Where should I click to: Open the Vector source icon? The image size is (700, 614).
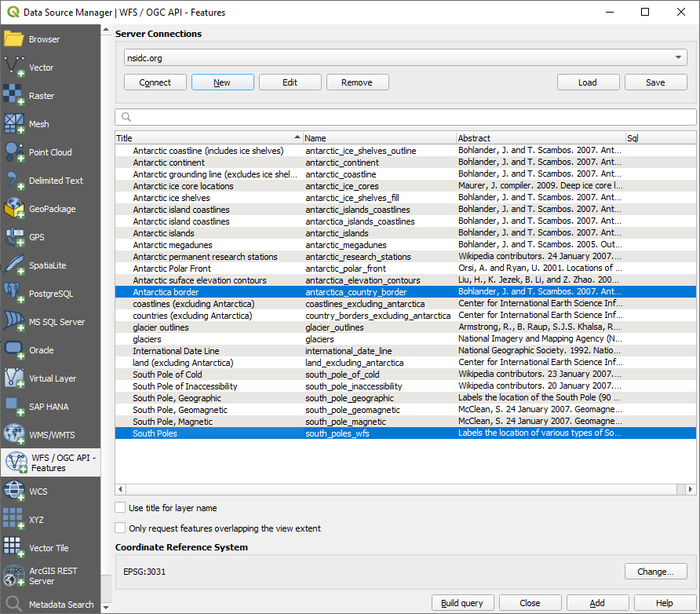(x=14, y=68)
